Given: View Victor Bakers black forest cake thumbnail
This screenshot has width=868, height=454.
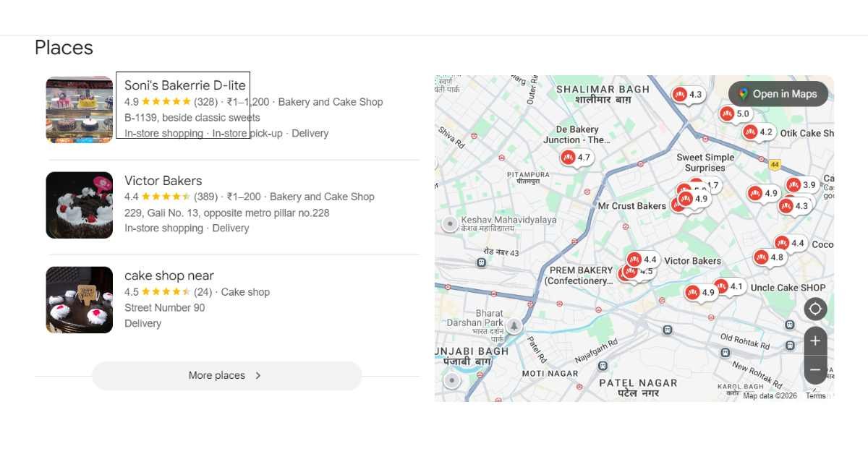Looking at the screenshot, I should (80, 205).
